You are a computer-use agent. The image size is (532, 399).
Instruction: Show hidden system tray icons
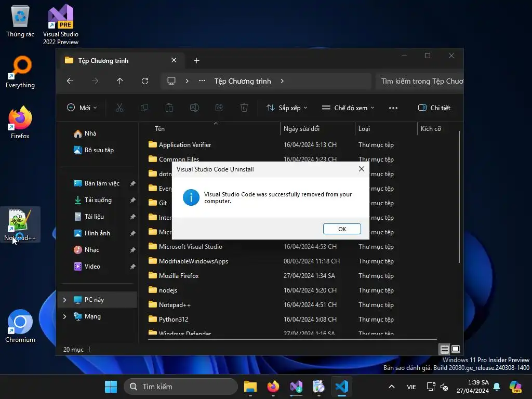pyautogui.click(x=392, y=387)
